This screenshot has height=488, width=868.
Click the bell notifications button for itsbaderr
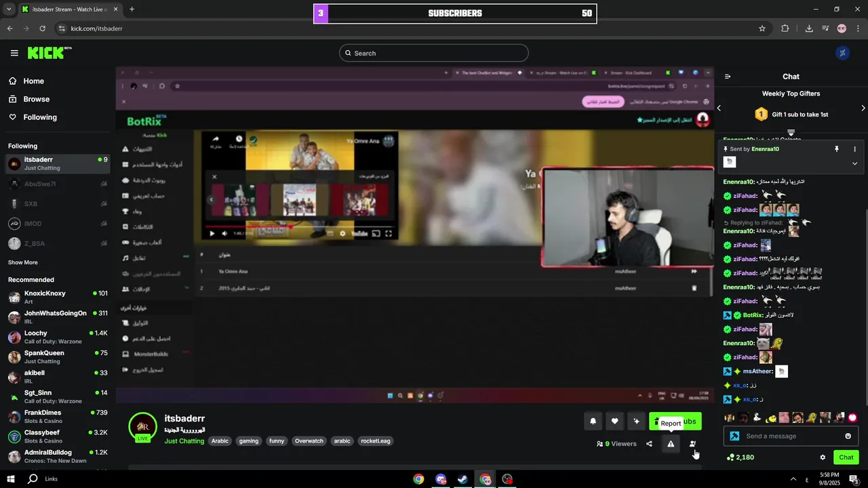click(593, 421)
